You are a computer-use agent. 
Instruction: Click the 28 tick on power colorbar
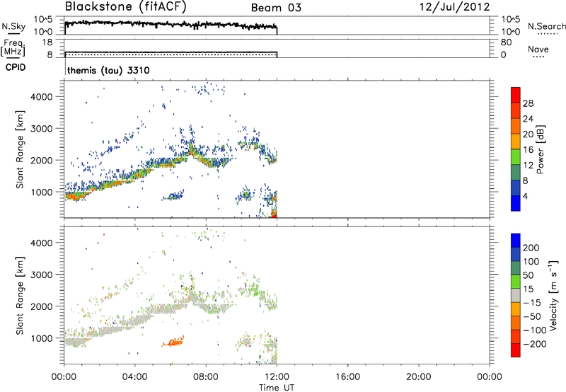tap(528, 103)
